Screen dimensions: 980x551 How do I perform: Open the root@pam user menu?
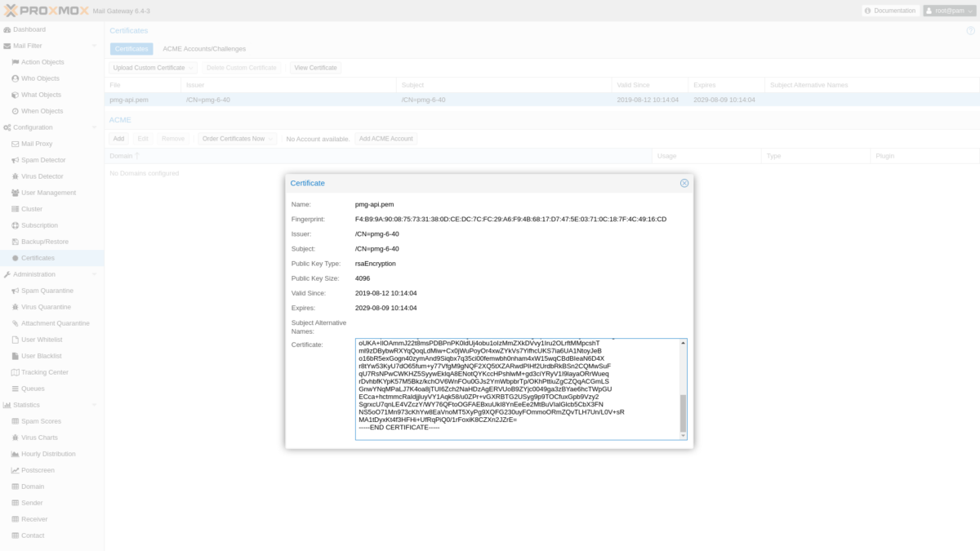coord(951,11)
